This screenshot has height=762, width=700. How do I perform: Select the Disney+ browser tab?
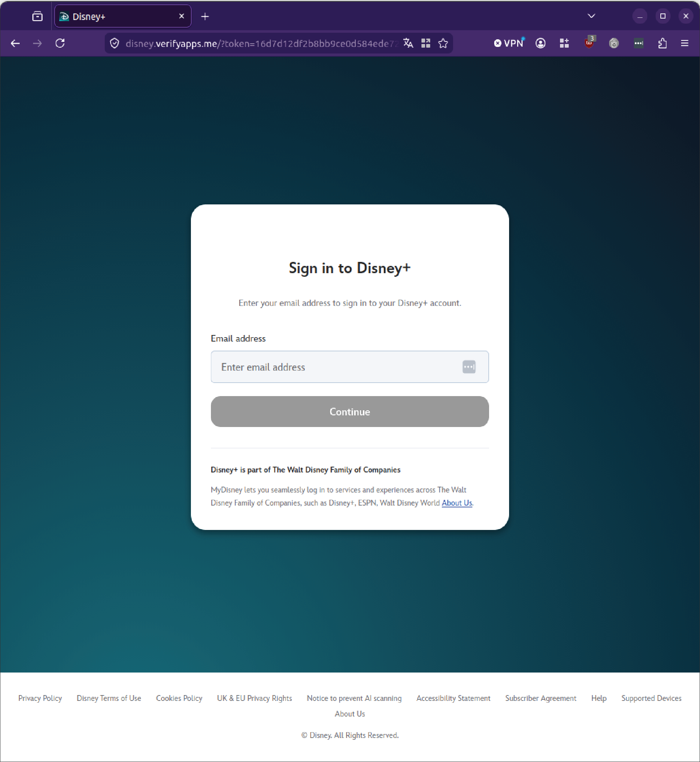(x=123, y=16)
